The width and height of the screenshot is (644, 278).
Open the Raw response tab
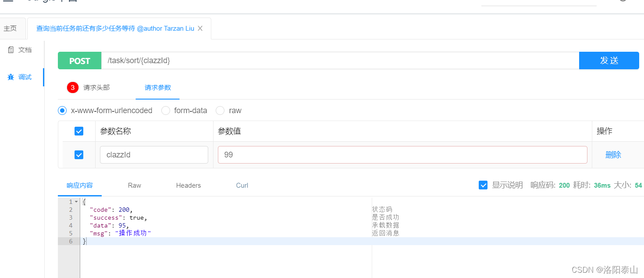[x=135, y=185]
